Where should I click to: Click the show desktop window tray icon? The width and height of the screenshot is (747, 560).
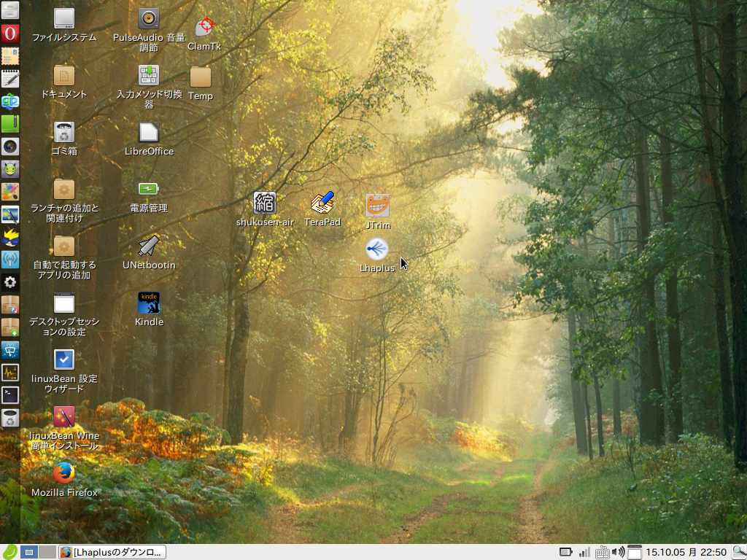[x=634, y=553]
